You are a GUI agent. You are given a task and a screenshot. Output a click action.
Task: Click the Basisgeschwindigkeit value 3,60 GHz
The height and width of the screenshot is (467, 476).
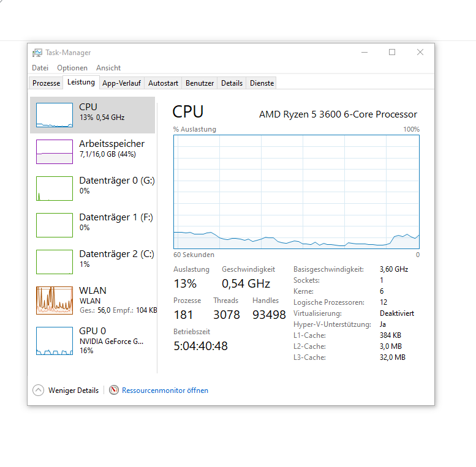pos(394,269)
